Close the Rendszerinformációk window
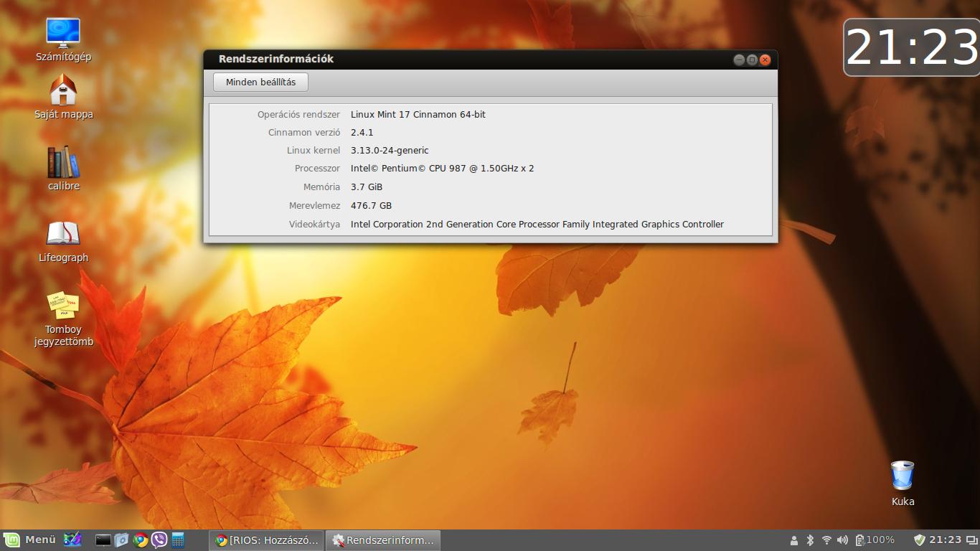The width and height of the screenshot is (980, 551). click(765, 60)
